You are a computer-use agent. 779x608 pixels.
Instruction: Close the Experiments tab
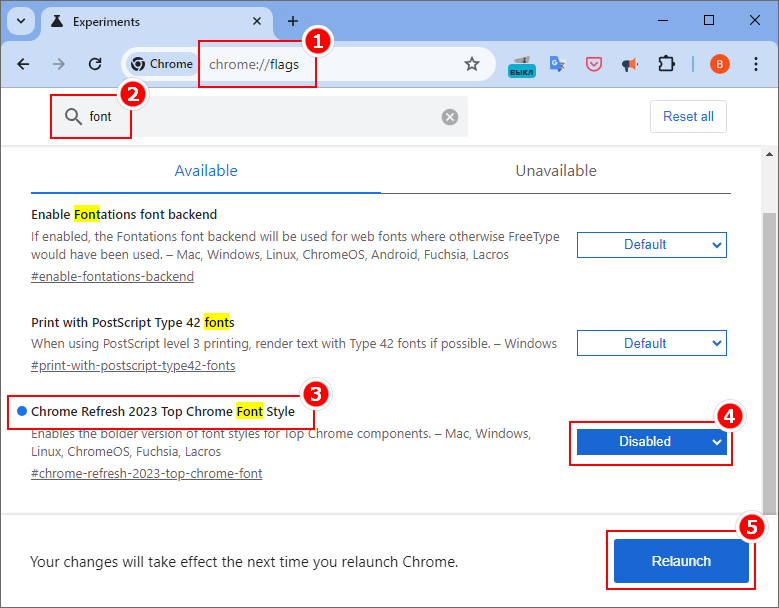257,21
